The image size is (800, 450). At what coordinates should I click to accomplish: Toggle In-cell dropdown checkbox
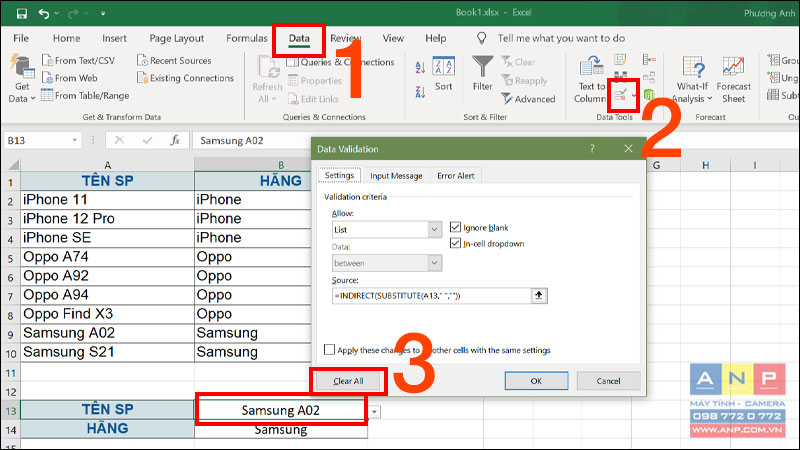coord(455,243)
